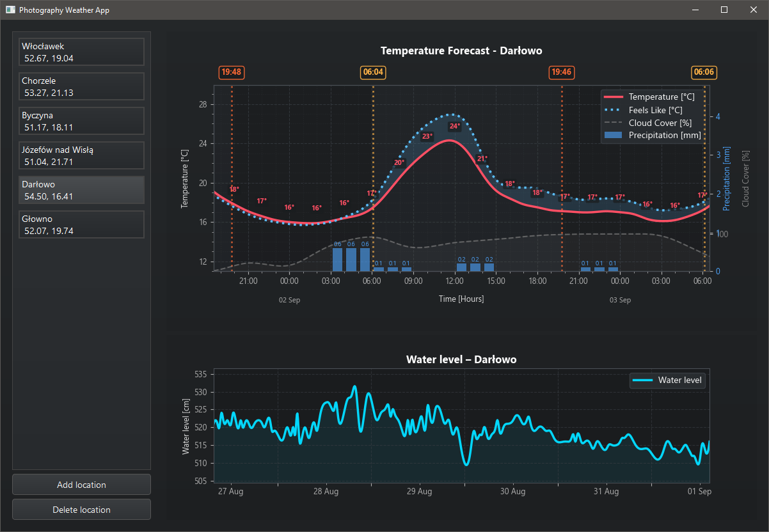
Task: Select the Głowno location entry
Action: [81, 224]
